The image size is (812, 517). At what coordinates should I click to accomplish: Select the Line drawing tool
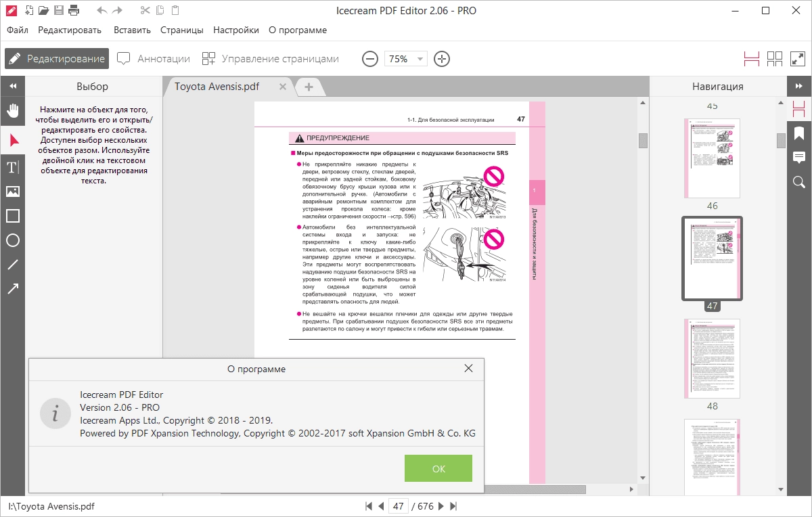click(13, 265)
